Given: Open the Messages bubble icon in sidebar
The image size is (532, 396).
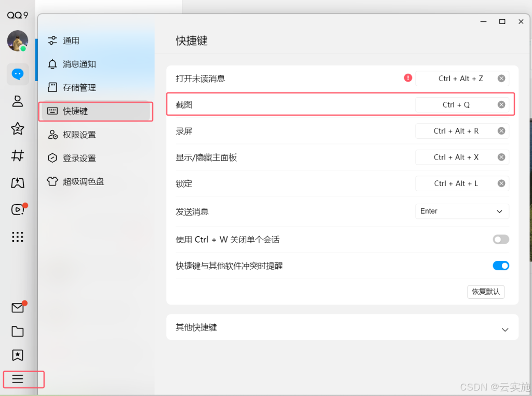Looking at the screenshot, I should pyautogui.click(x=17, y=74).
